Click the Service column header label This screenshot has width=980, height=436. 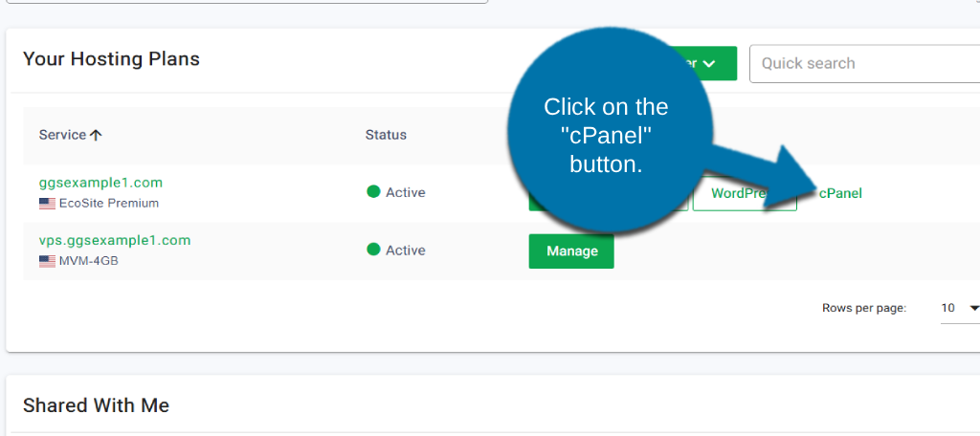coord(62,135)
